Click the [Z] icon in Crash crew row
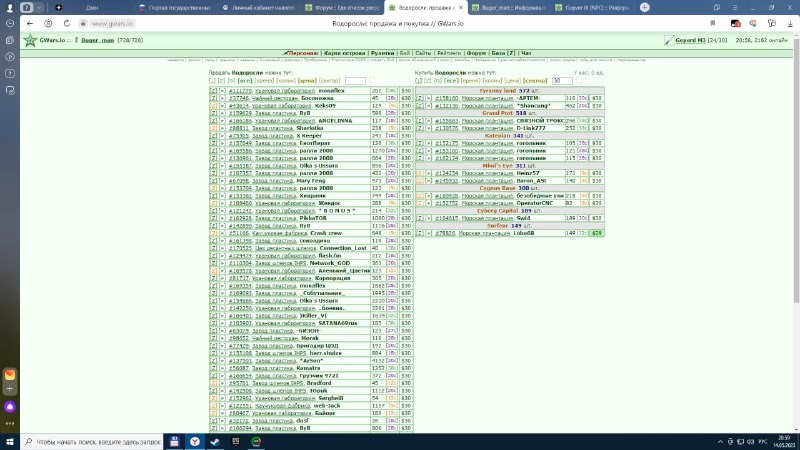800x450 pixels. pyautogui.click(x=213, y=233)
